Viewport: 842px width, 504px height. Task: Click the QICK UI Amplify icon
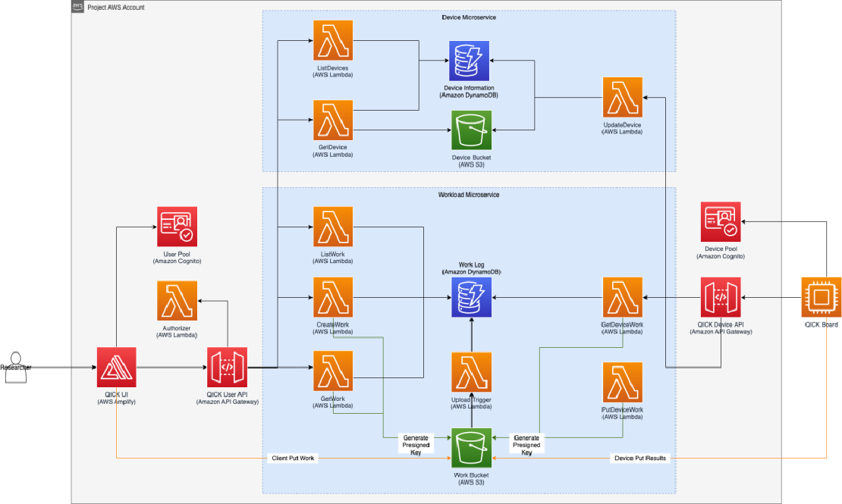(117, 367)
